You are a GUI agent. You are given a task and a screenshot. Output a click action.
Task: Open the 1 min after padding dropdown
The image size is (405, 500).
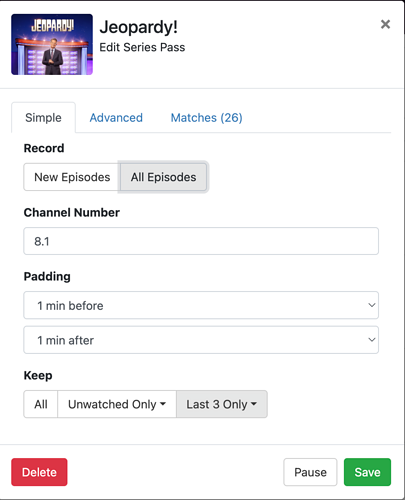[201, 340]
